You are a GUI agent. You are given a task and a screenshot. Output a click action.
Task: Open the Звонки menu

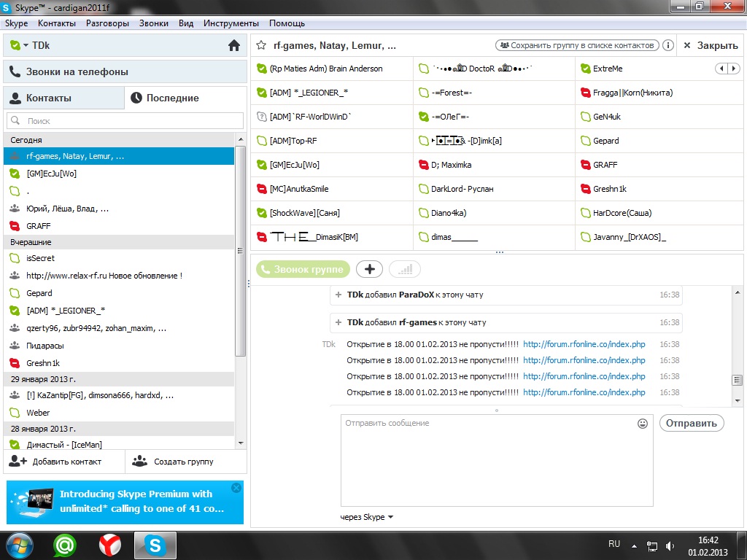(x=153, y=23)
